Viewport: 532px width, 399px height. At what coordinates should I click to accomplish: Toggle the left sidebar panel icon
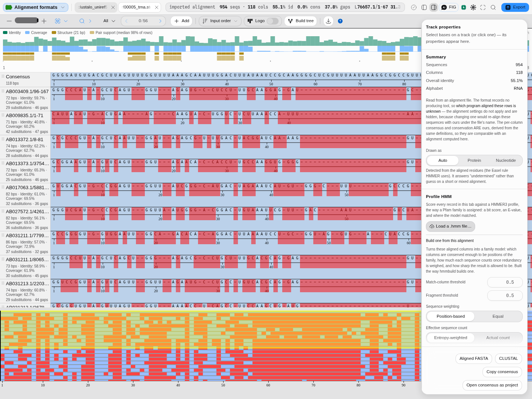click(424, 7)
